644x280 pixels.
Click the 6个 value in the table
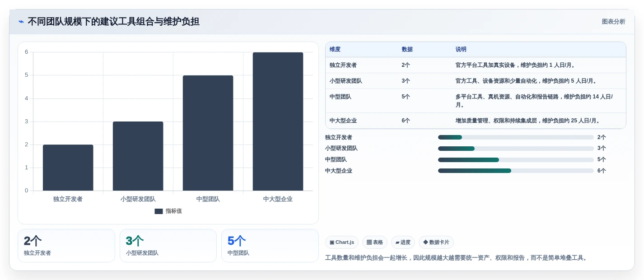[x=406, y=121]
